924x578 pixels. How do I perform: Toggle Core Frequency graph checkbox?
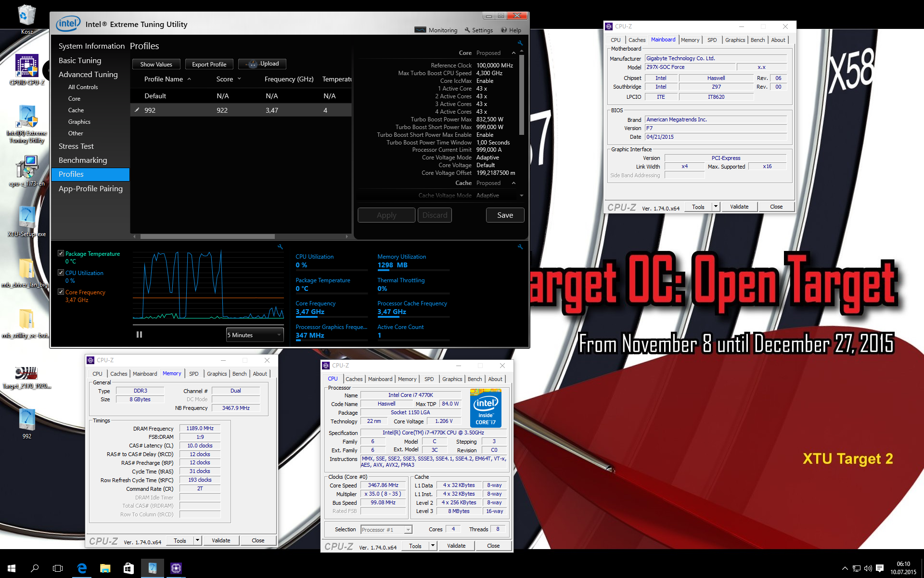click(61, 291)
